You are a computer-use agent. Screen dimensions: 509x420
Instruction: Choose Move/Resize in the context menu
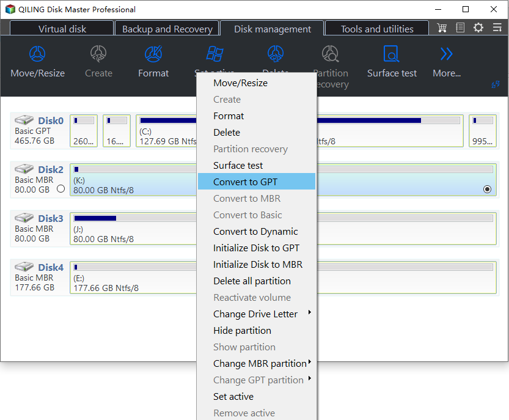(257, 83)
